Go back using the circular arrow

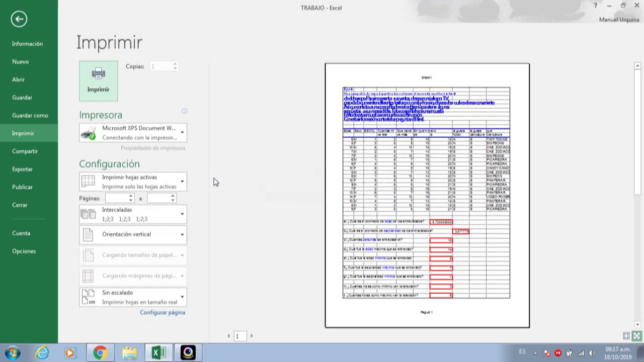[x=19, y=19]
